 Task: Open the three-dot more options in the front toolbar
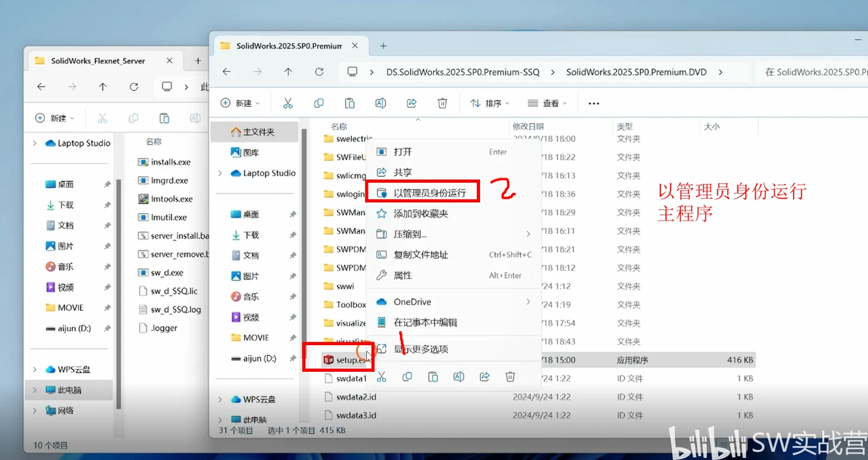click(x=594, y=103)
